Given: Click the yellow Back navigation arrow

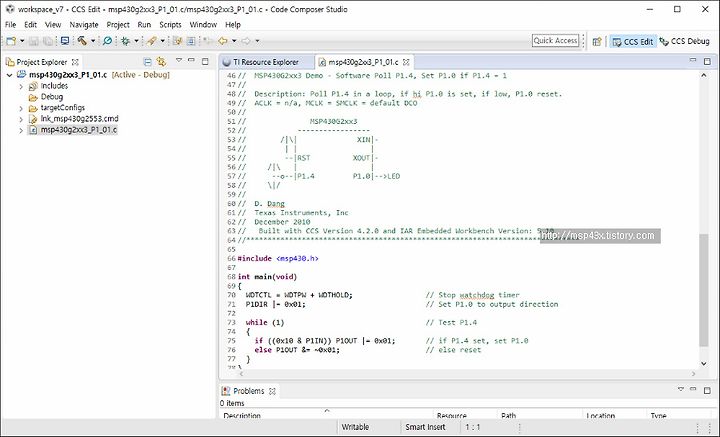Looking at the screenshot, I should [223, 41].
